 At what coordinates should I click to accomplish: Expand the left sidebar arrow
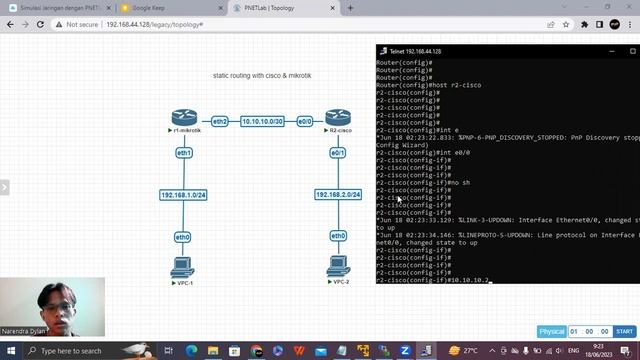point(4,187)
